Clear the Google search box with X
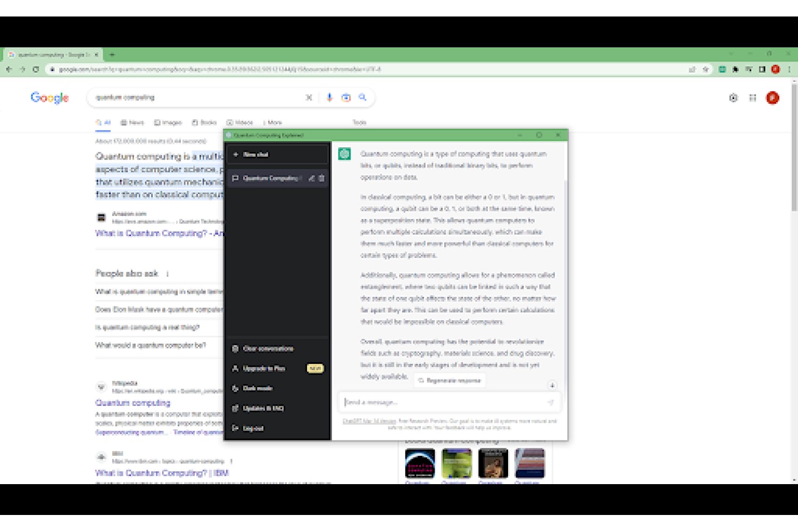Screen dimensions: 798x532 click(x=309, y=97)
